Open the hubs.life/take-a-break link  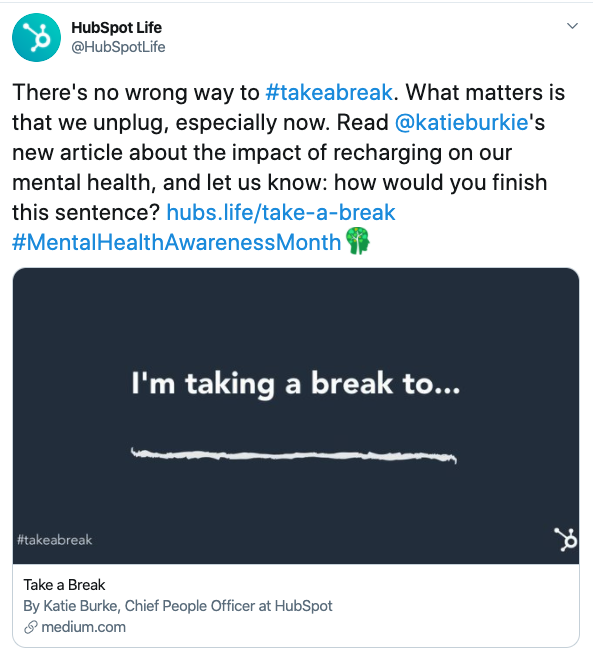tap(281, 212)
